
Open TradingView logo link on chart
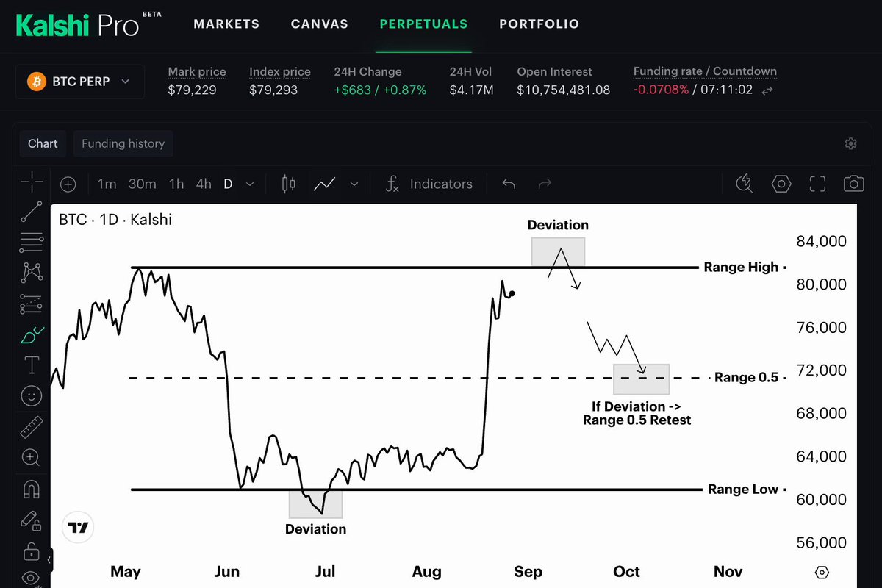[78, 528]
